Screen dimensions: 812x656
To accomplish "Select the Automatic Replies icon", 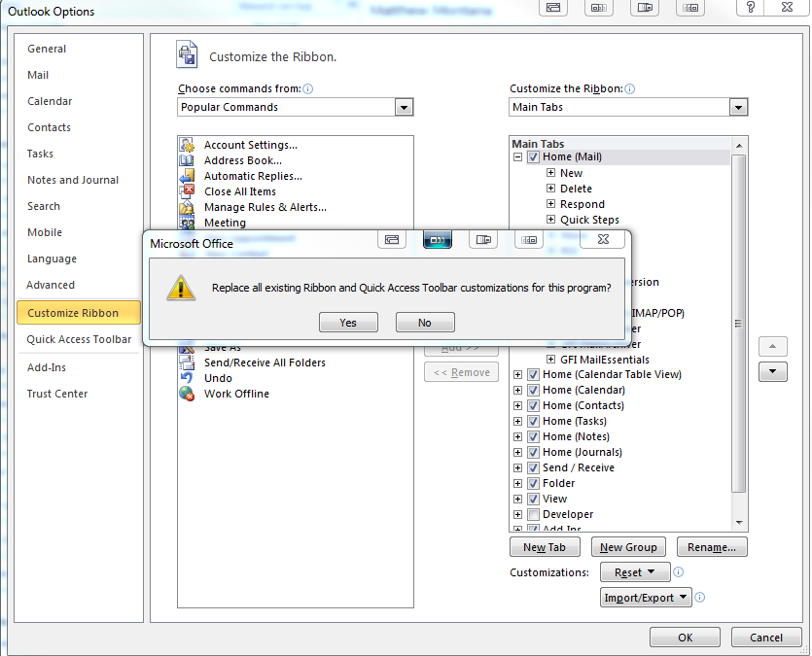I will [188, 176].
